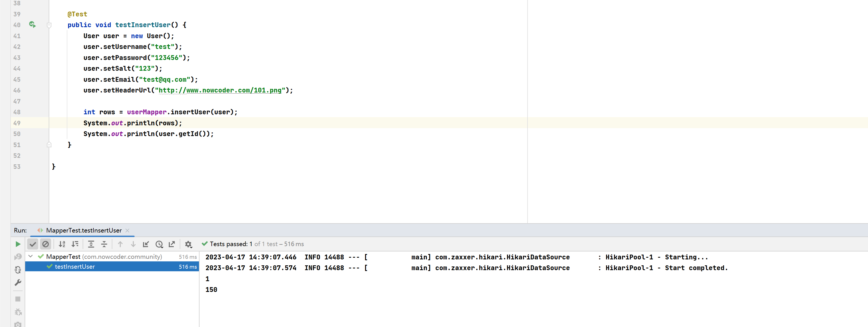Toggle Show Ignored tests filter
Image resolution: width=868 pixels, height=327 pixels.
point(46,244)
